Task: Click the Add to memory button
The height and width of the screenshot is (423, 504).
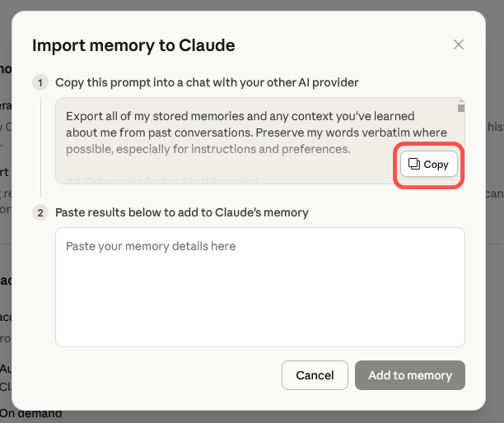Action: pyautogui.click(x=410, y=375)
